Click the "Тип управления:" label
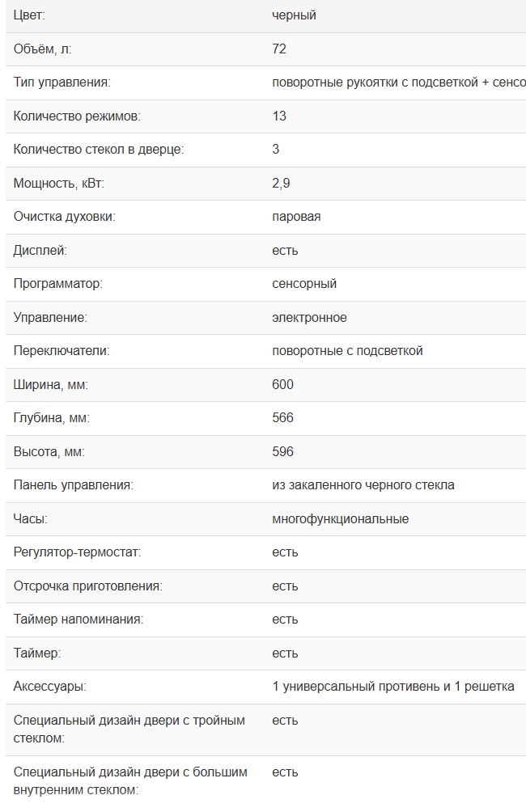Screen dimensions: 526x812 (62, 82)
